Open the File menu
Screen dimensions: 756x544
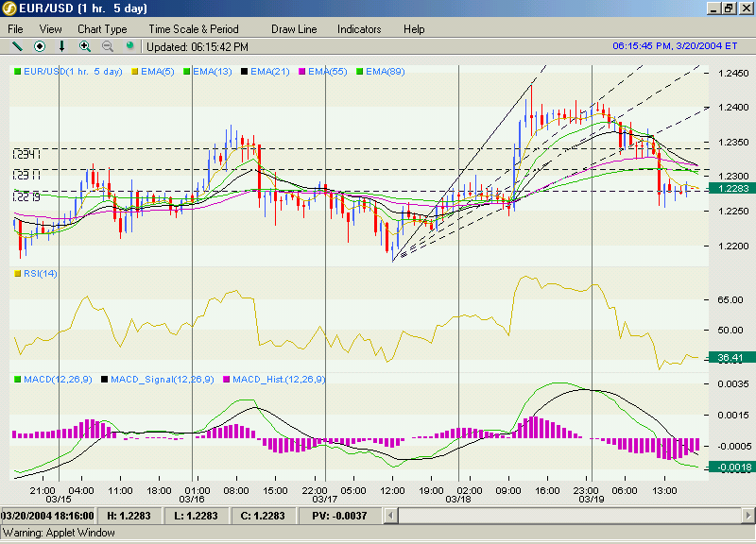(16, 29)
